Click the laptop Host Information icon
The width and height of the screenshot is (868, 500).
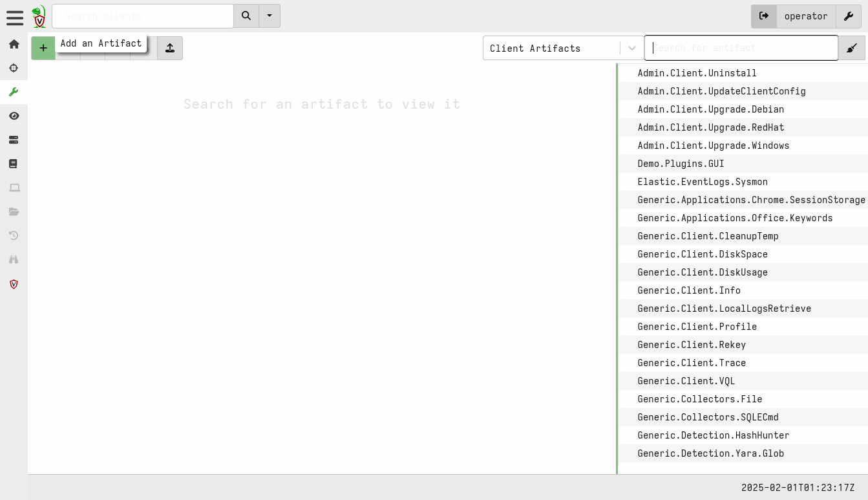(14, 188)
